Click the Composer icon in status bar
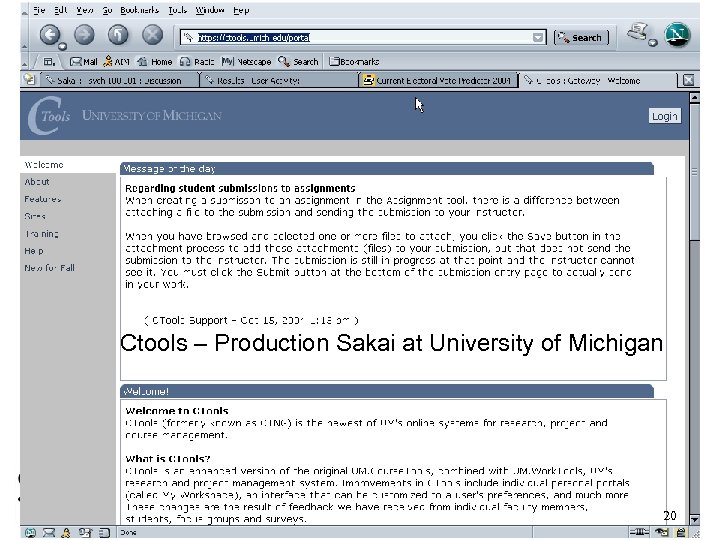This screenshot has width=720, height=540. coord(85,533)
